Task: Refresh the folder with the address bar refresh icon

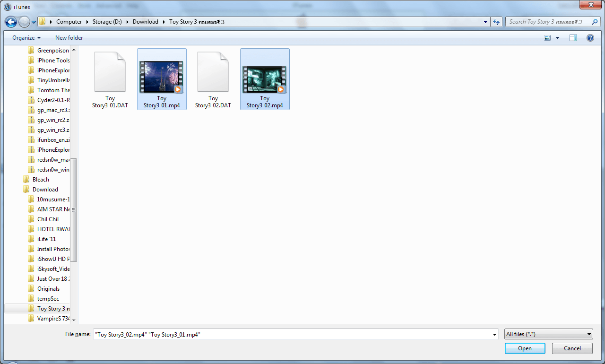Action: [x=496, y=22]
